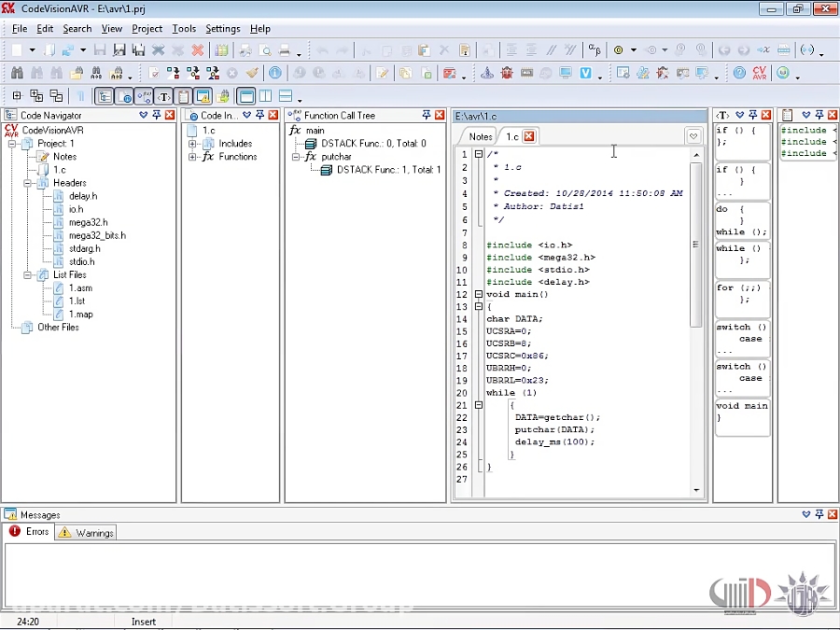Create a new file with toolbar icon

(17, 49)
